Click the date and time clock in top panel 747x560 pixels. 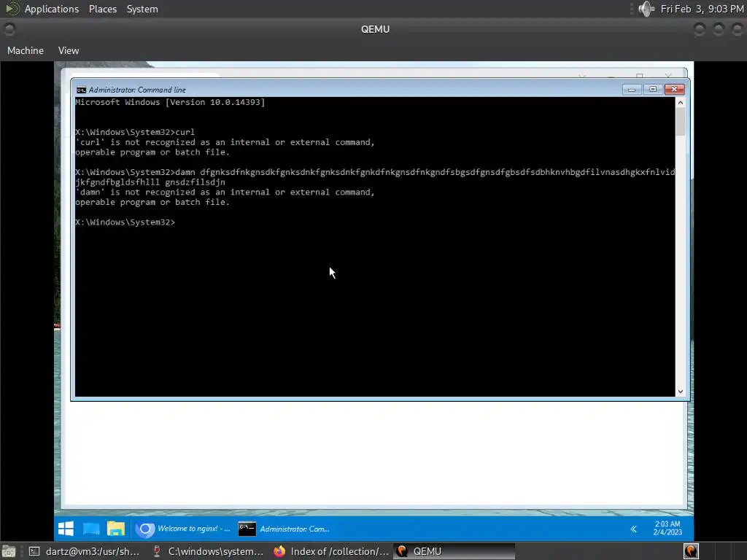tap(702, 9)
